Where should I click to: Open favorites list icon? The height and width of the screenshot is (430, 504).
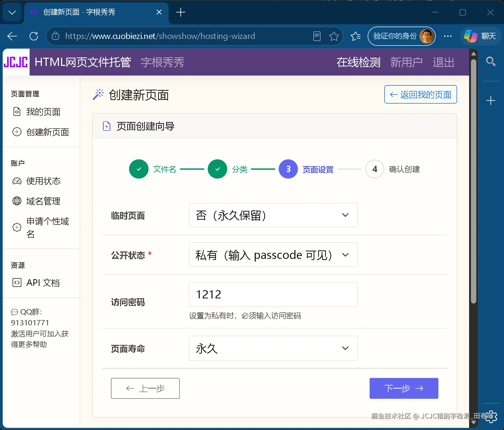click(x=356, y=36)
